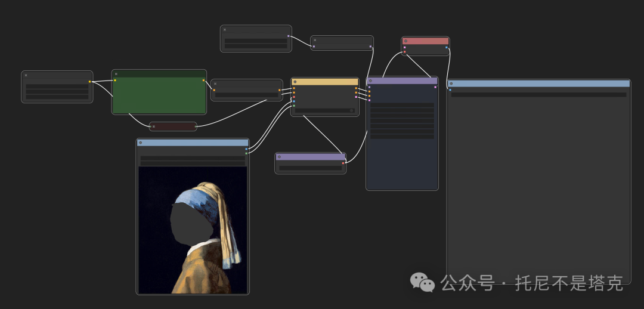Click the red input port on the yellow node
The height and width of the screenshot is (309, 644).
coord(294,97)
